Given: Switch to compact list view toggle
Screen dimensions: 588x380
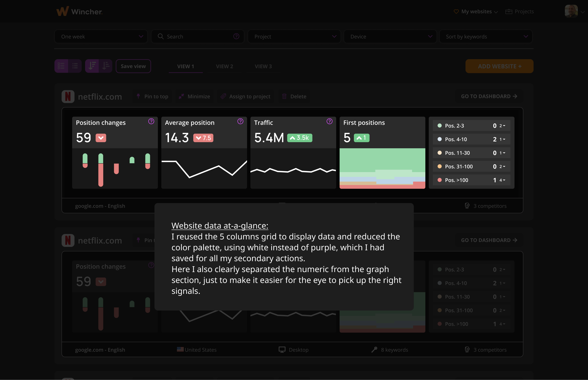Looking at the screenshot, I should pyautogui.click(x=75, y=66).
